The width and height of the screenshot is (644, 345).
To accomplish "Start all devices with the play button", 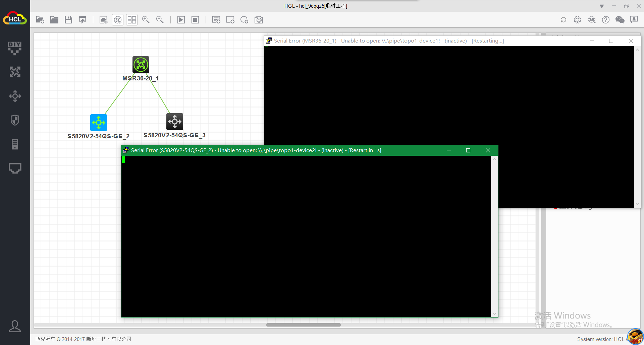I will [181, 20].
